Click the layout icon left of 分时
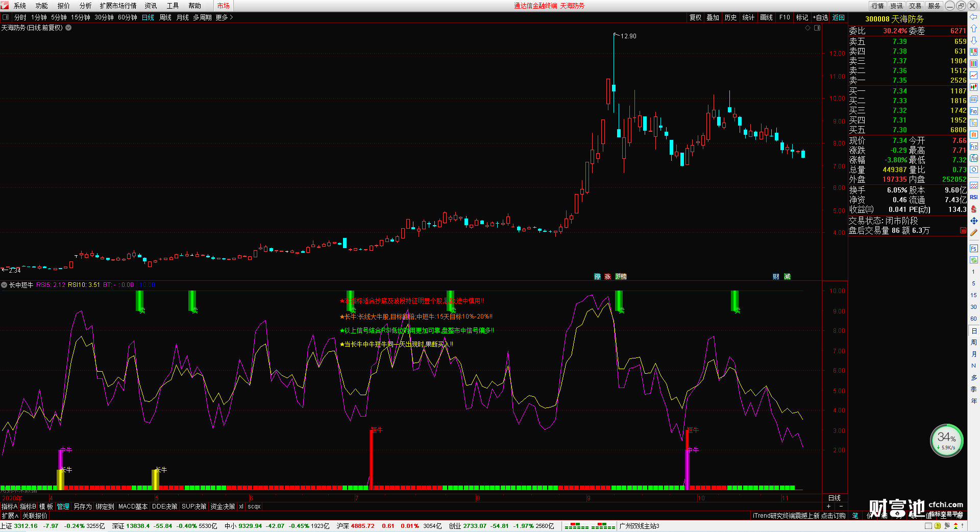This screenshot has width=980, height=532. tap(6, 17)
